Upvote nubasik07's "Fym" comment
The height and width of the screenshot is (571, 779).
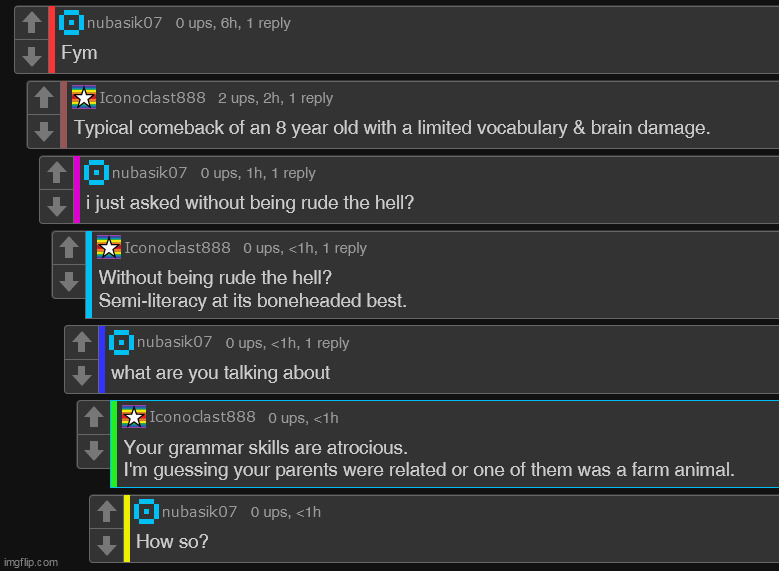click(32, 23)
